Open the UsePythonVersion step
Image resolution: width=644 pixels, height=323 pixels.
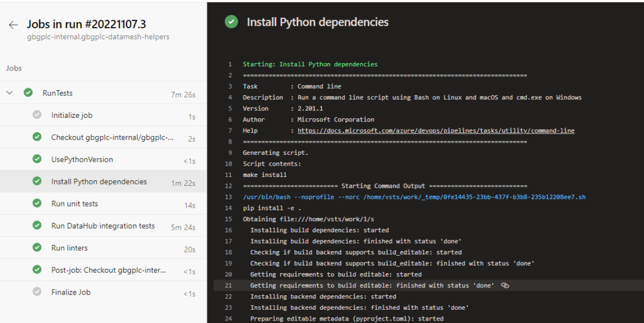coord(104,159)
